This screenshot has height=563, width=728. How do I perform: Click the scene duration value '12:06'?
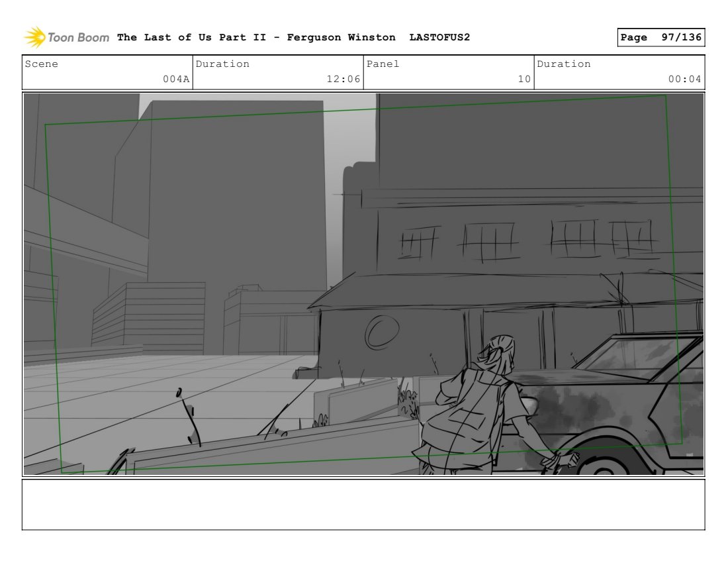(x=343, y=79)
